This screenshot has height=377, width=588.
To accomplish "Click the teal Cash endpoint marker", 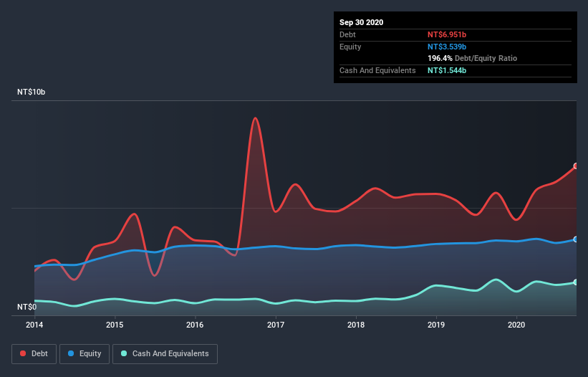I will point(576,282).
